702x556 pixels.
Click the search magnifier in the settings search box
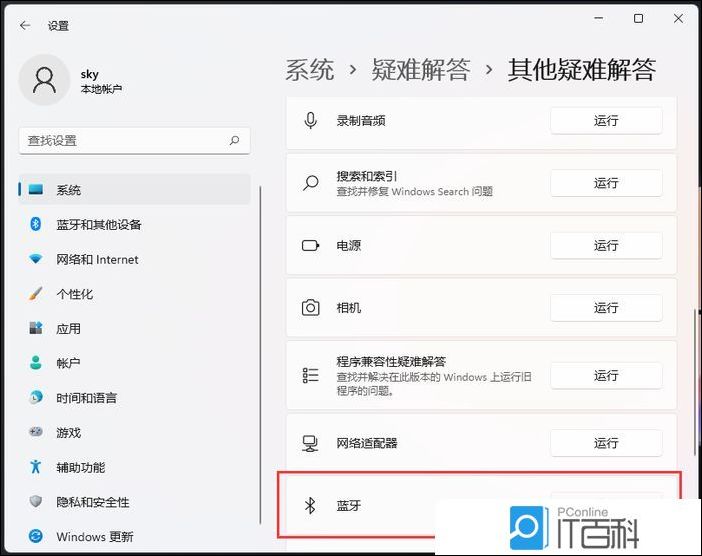click(x=234, y=141)
